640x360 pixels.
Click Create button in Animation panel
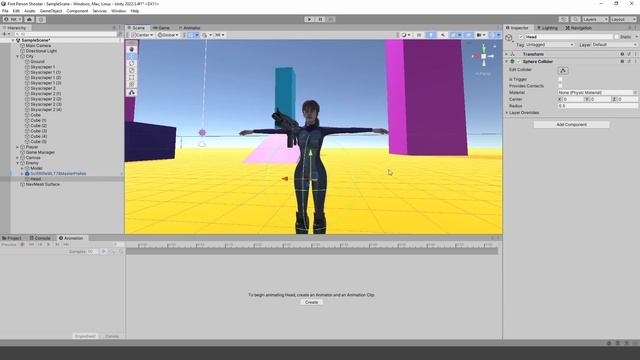pyautogui.click(x=311, y=302)
